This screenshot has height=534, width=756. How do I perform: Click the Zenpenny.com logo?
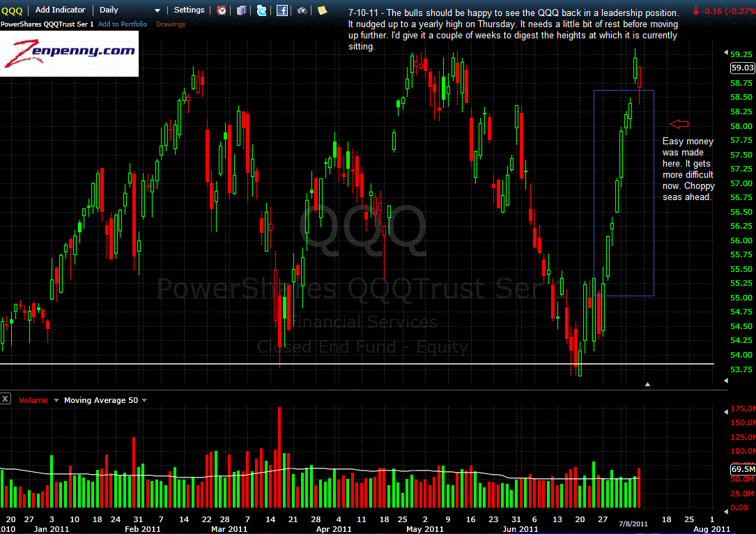tap(70, 54)
